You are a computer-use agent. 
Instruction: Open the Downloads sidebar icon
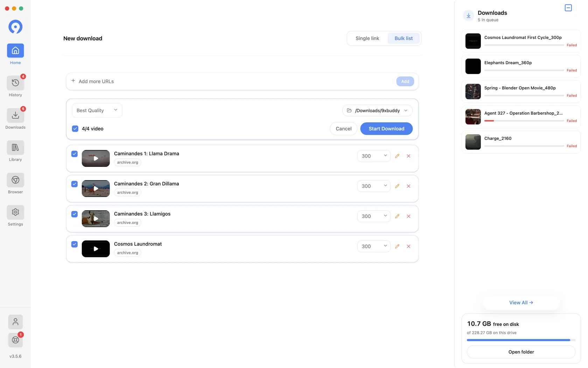pos(15,115)
